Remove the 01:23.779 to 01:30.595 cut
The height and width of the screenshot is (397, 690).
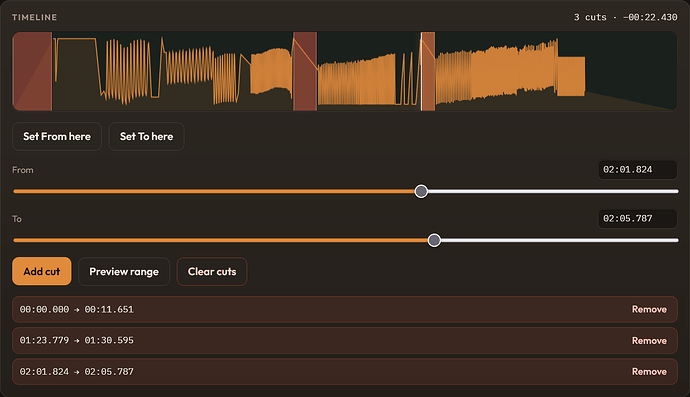649,341
